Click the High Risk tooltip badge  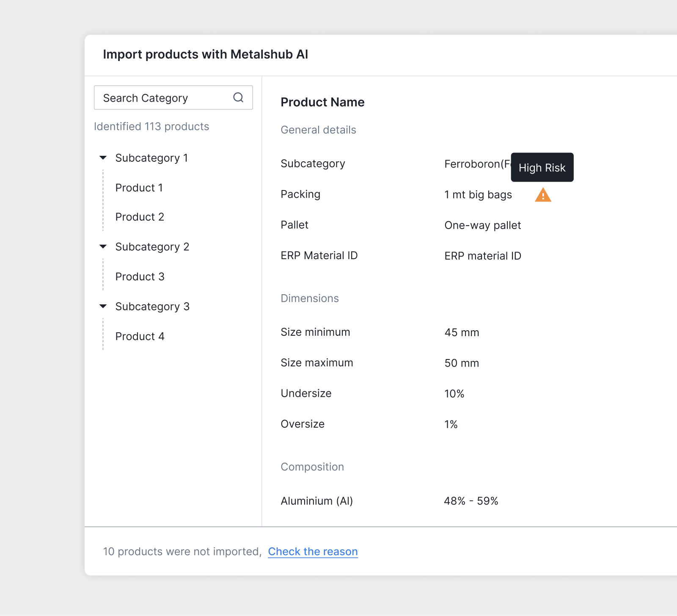(x=542, y=167)
